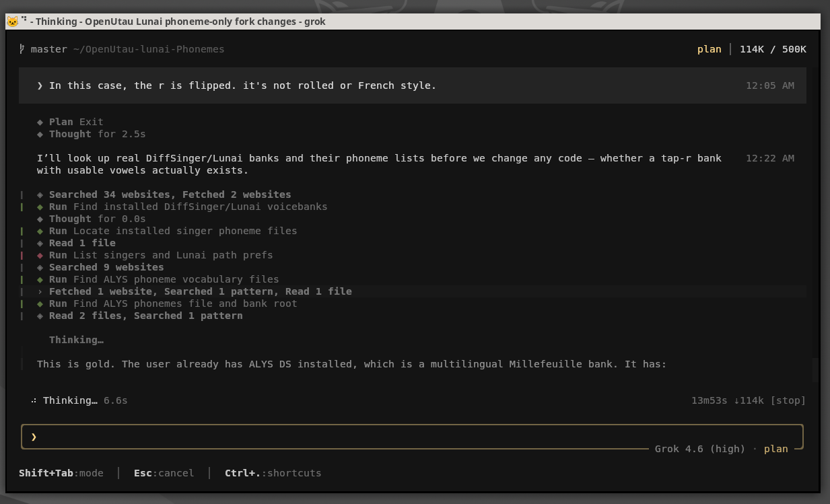Click the Thinking… 6.6s status label
Image resolution: width=830 pixels, height=504 pixels.
tap(85, 400)
